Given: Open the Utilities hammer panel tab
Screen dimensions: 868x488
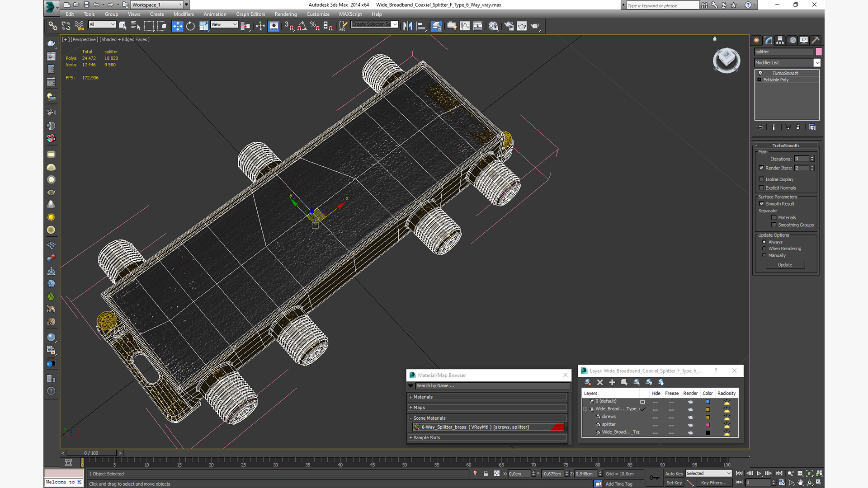Looking at the screenshot, I should (x=815, y=40).
